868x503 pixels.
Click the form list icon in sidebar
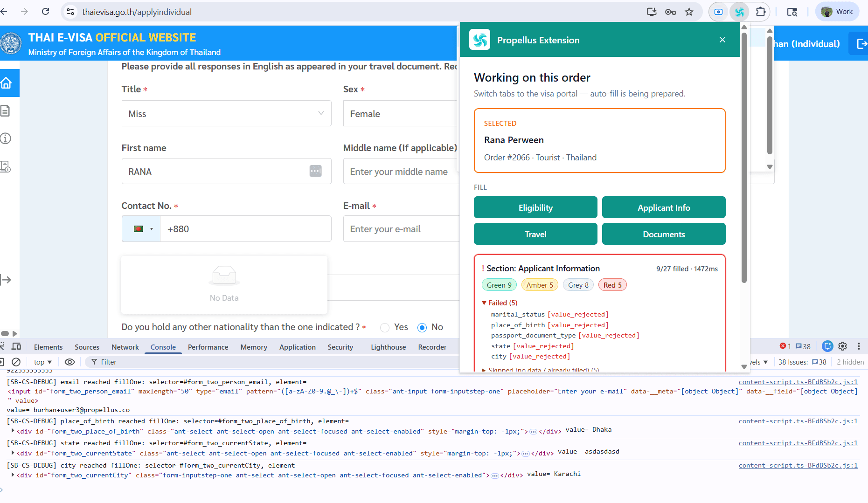(x=5, y=166)
